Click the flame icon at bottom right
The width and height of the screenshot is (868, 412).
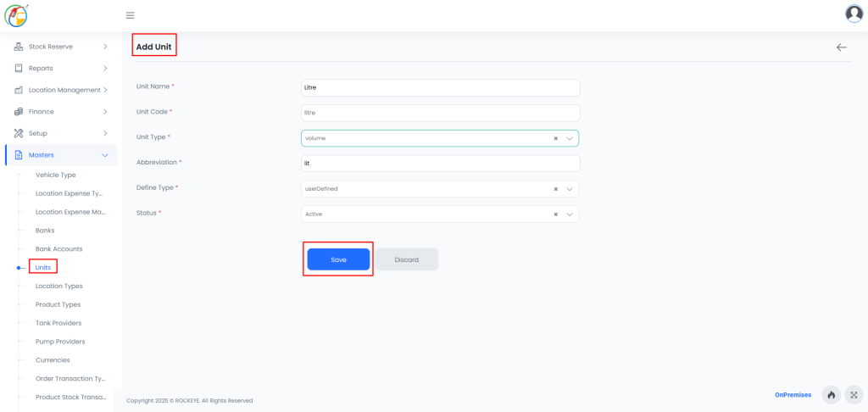point(831,394)
